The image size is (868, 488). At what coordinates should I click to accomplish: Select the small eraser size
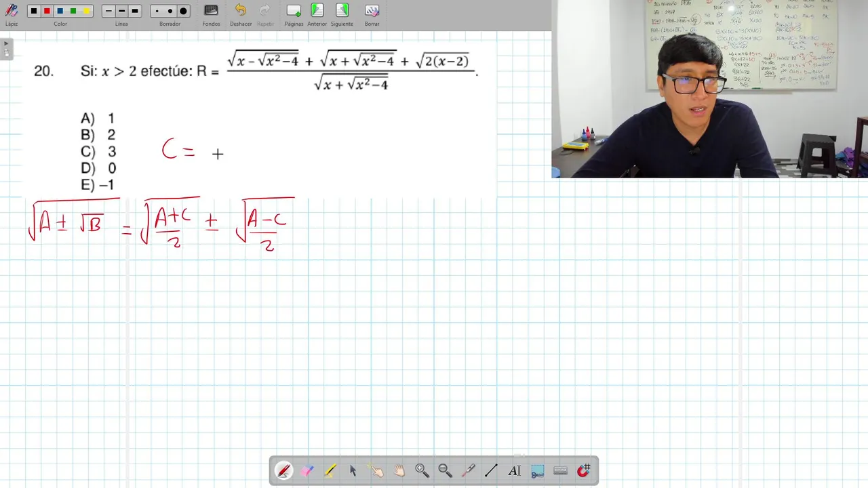[x=157, y=11]
